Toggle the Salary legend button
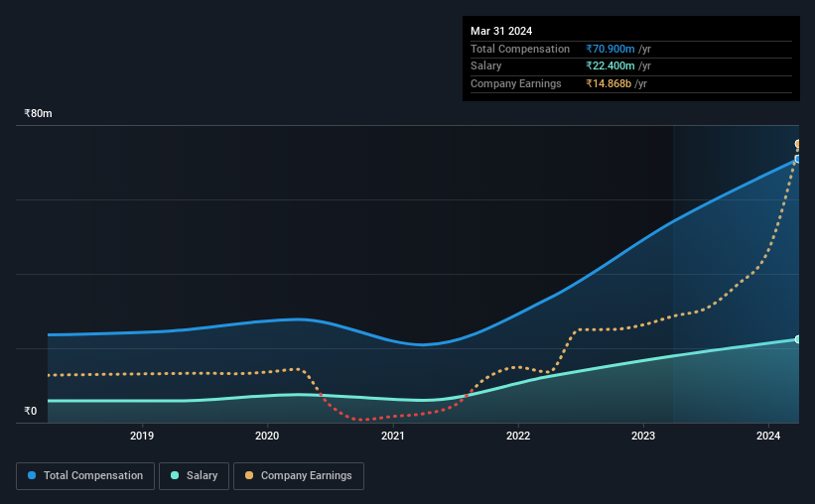This screenshot has height=504, width=815. pos(194,476)
